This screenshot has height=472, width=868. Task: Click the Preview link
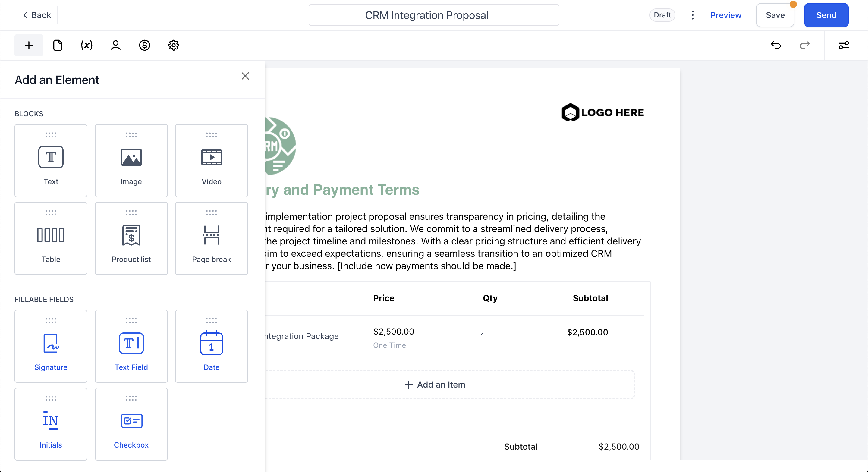pos(725,15)
